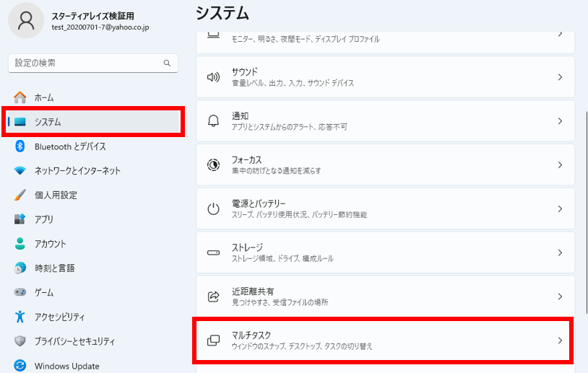Open プライバシーとセキュリティ settings

(x=74, y=341)
